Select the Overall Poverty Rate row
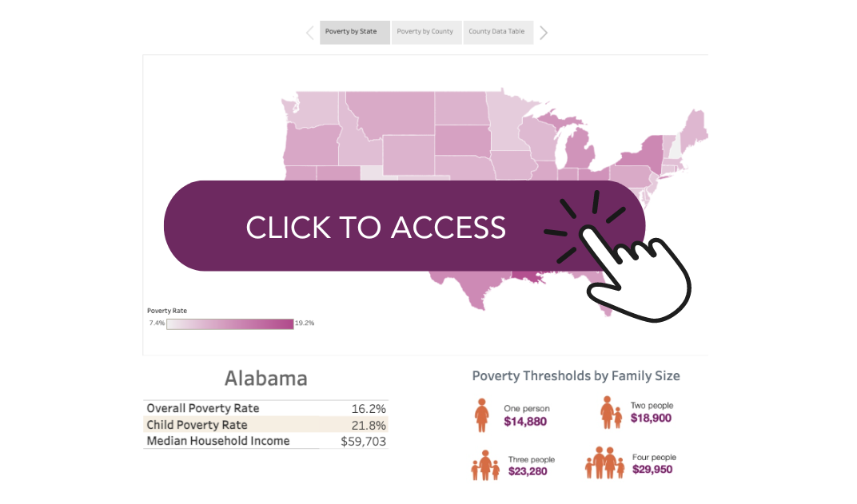 pos(265,408)
